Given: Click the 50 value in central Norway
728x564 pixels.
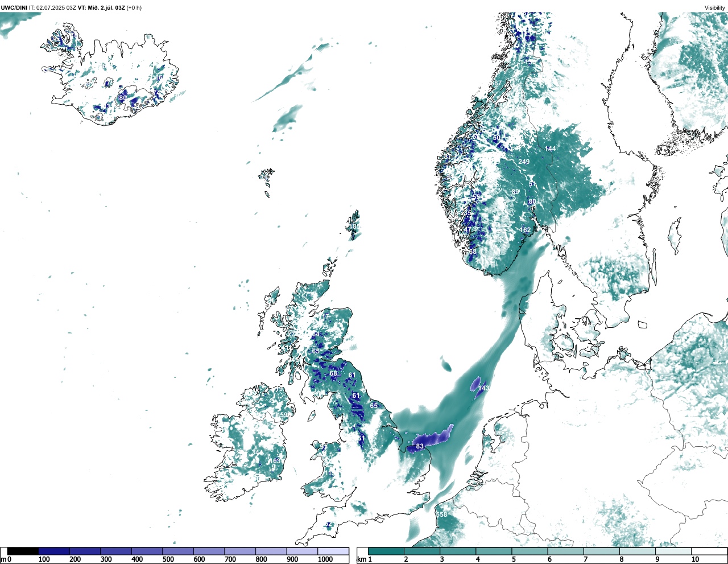Looking at the screenshot, I should tap(497, 138).
